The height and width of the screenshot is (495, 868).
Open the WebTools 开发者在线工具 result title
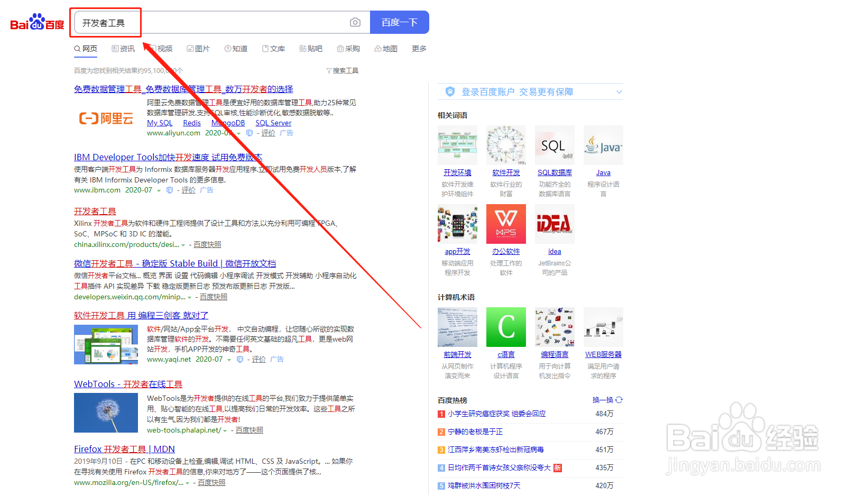(x=128, y=384)
